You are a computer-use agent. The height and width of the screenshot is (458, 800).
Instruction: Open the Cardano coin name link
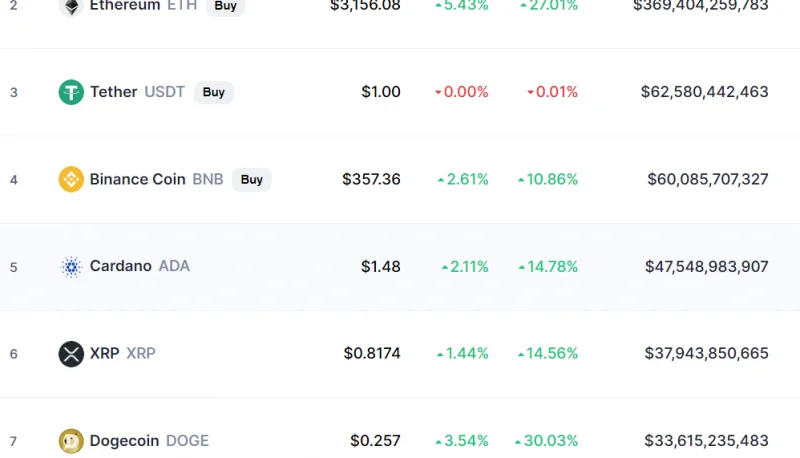[120, 266]
